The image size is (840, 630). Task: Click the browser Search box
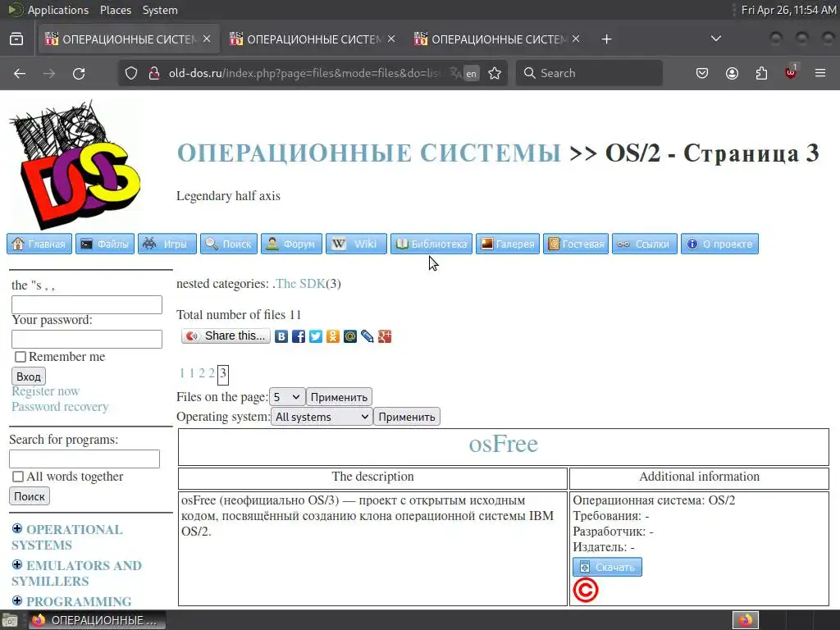(x=589, y=73)
